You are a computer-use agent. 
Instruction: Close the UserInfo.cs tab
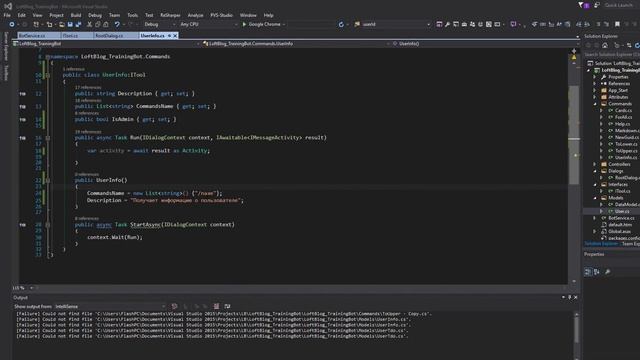(175, 36)
